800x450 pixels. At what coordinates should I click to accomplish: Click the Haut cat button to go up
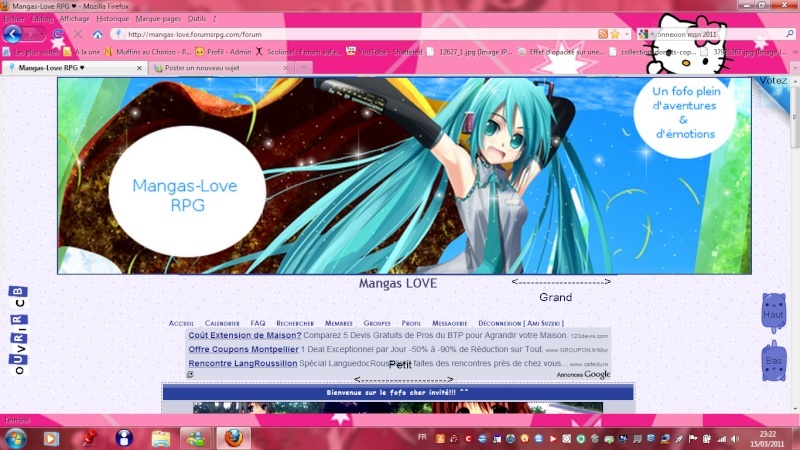tap(773, 313)
